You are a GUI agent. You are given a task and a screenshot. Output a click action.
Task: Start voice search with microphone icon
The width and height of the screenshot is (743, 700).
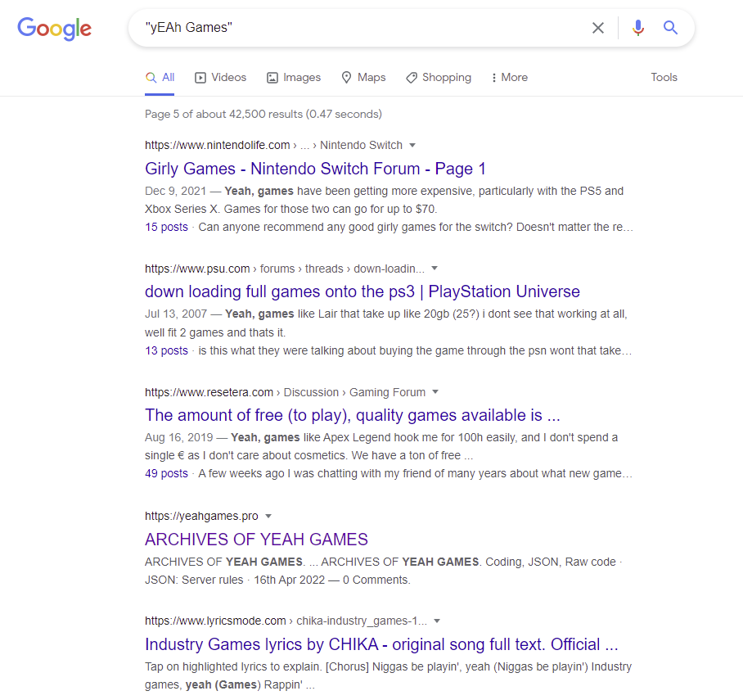coord(638,29)
